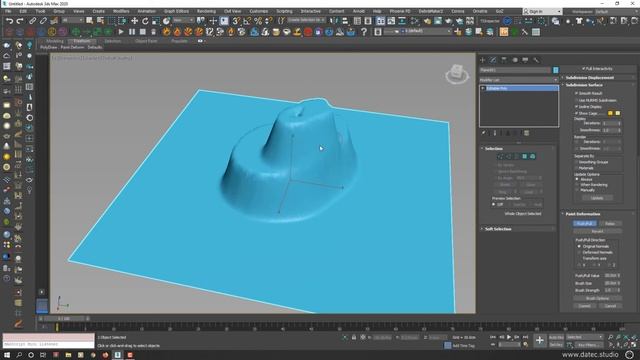Click the Update button
Screen dimensions: 640x360
[x=597, y=198]
